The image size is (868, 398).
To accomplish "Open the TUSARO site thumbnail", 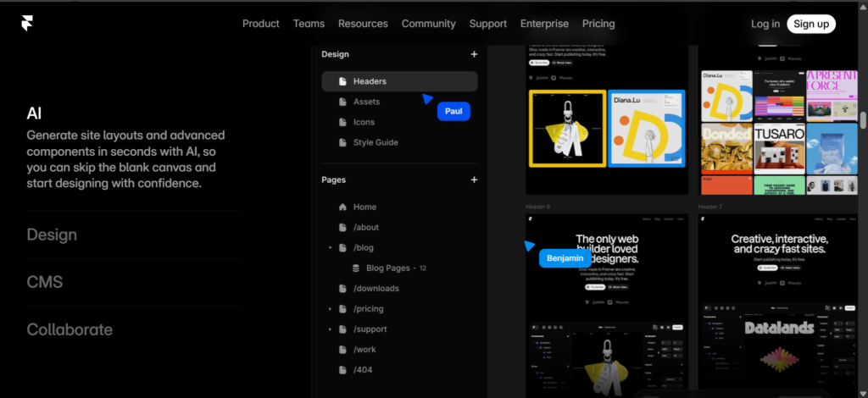I will pyautogui.click(x=779, y=147).
